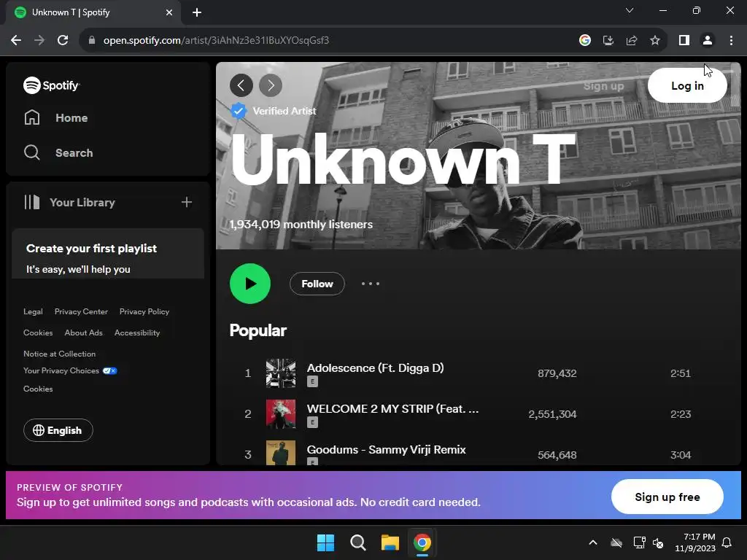The width and height of the screenshot is (747, 560).
Task: Select the Unknown T | Spotify tab
Action: tap(93, 12)
